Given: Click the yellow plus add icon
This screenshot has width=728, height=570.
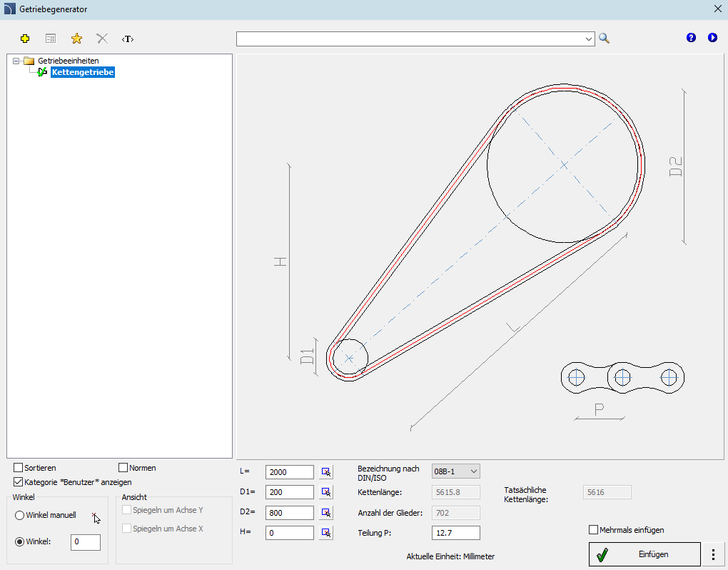Looking at the screenshot, I should pyautogui.click(x=25, y=39).
